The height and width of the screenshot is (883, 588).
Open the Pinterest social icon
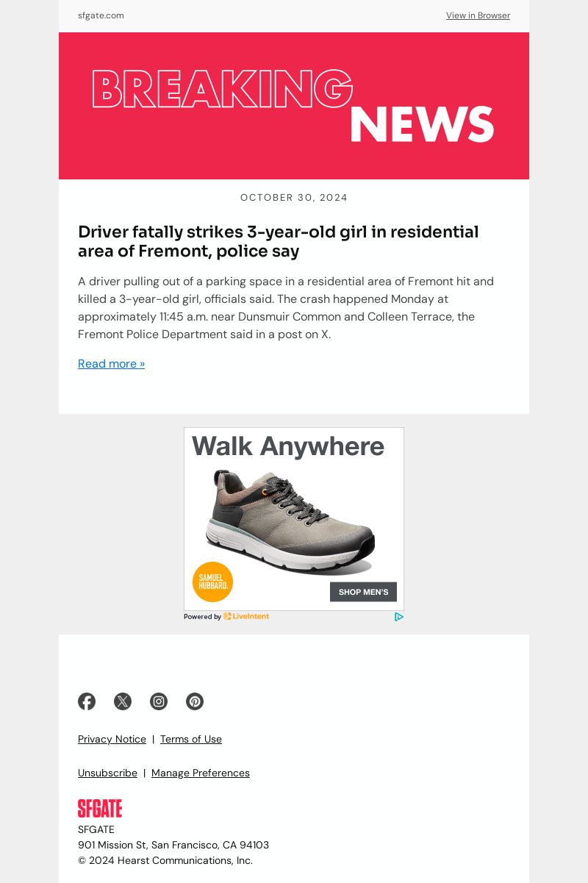(x=195, y=701)
